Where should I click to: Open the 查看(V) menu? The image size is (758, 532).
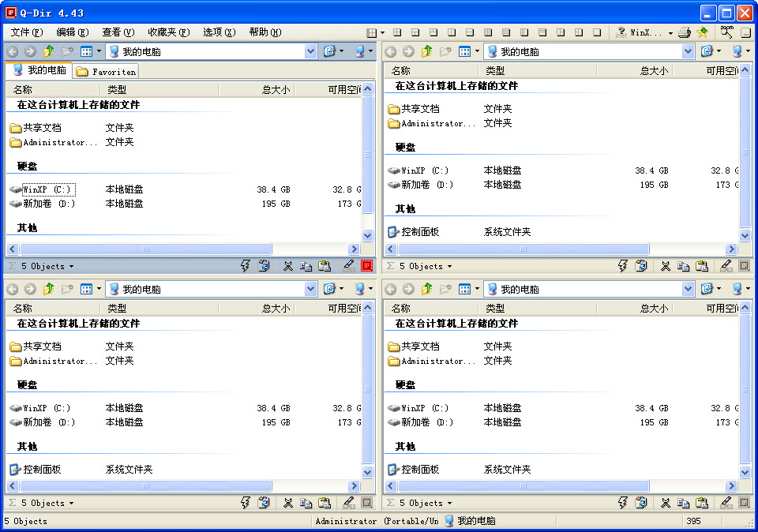point(118,32)
